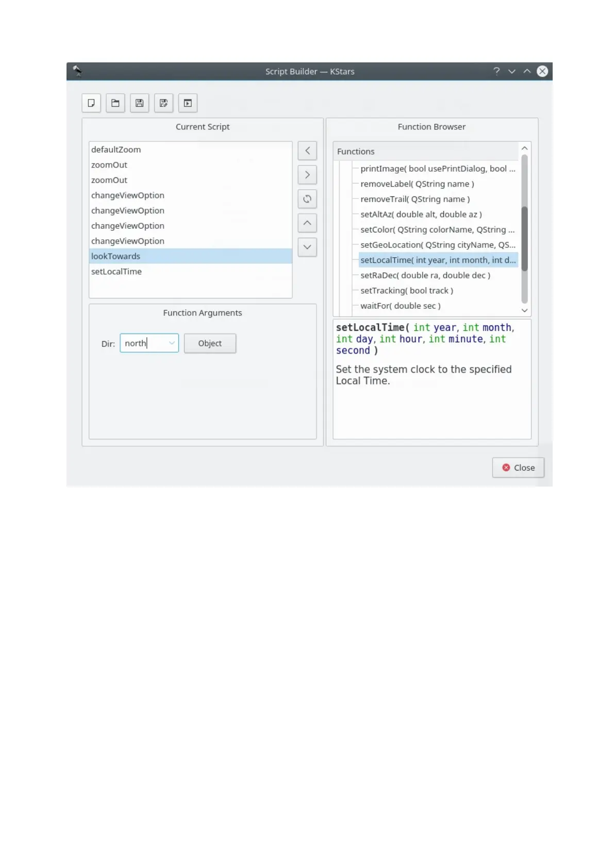Click the scrollbar down arrow in Functions

pyautogui.click(x=524, y=310)
